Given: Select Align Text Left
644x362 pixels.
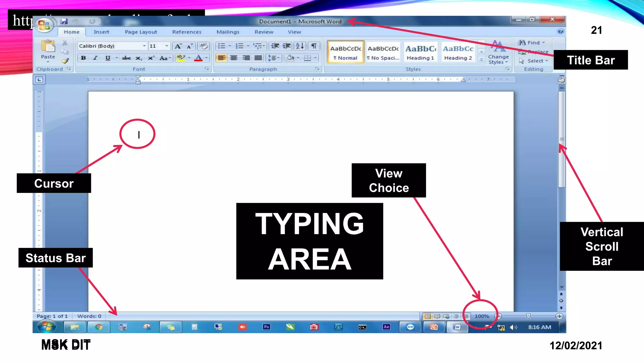Looking at the screenshot, I should coord(222,58).
